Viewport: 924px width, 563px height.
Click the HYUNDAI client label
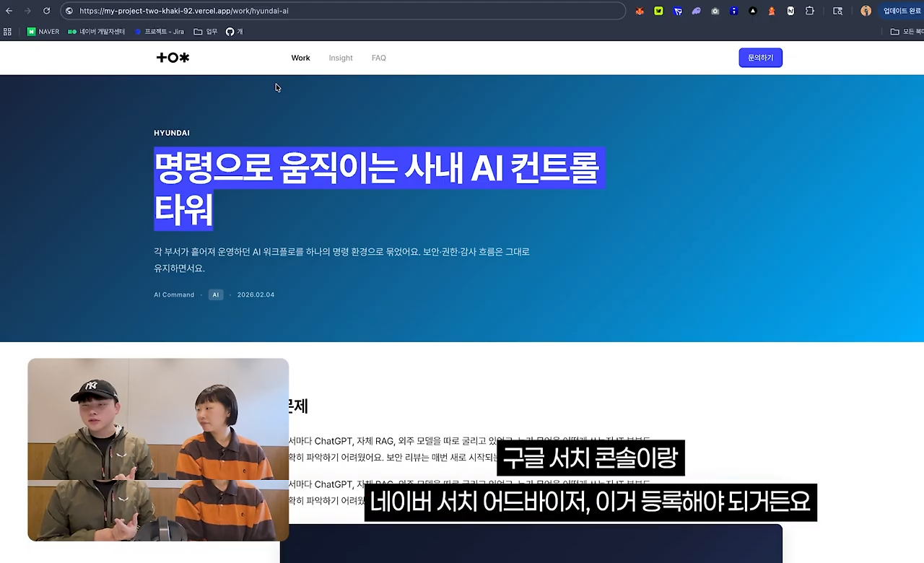pos(172,133)
